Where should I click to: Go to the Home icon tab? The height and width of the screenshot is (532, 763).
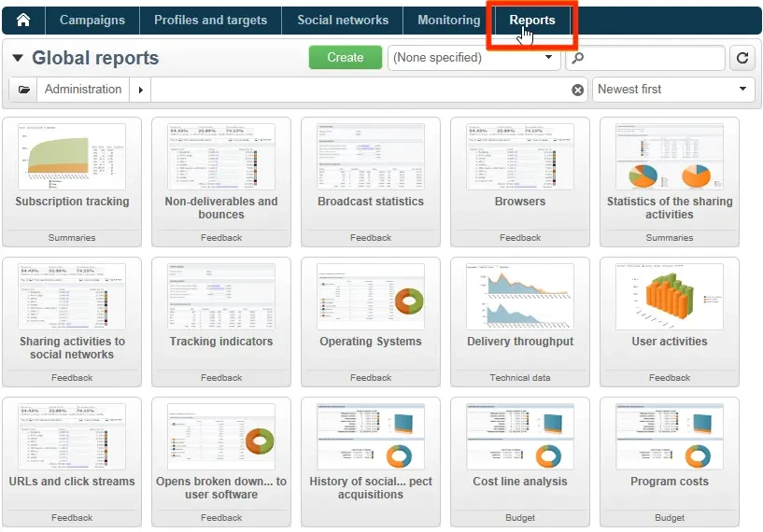[23, 21]
